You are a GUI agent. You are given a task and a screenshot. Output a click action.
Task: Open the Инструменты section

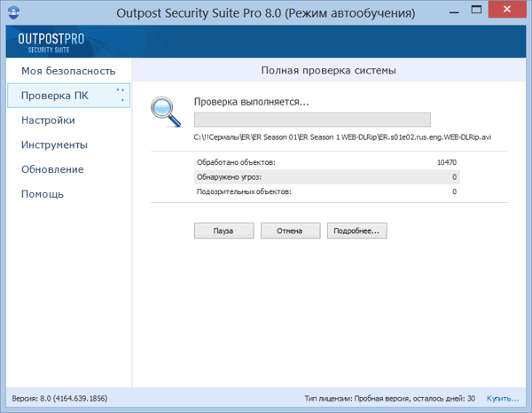[x=54, y=144]
